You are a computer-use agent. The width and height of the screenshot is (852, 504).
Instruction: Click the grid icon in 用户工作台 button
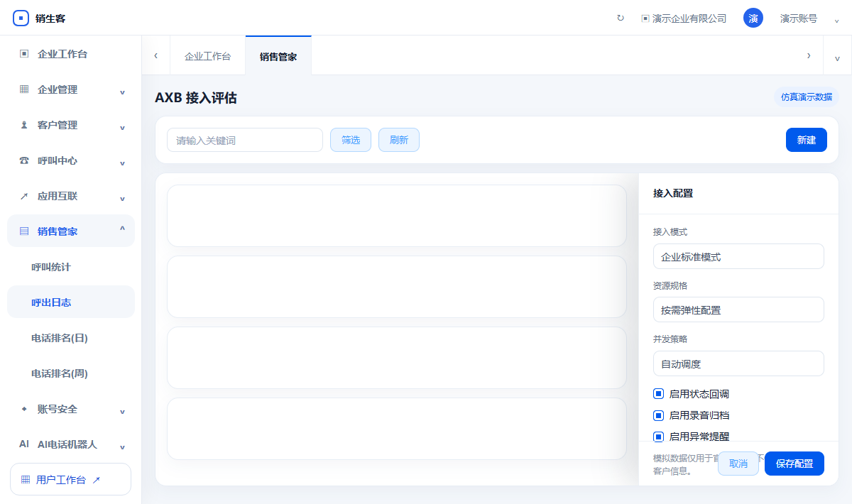click(26, 480)
